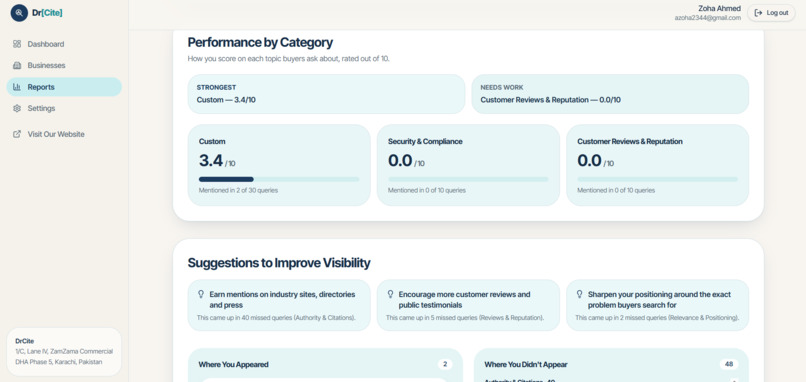Follow the Visit Our Website link
The image size is (806, 382).
[x=64, y=134]
